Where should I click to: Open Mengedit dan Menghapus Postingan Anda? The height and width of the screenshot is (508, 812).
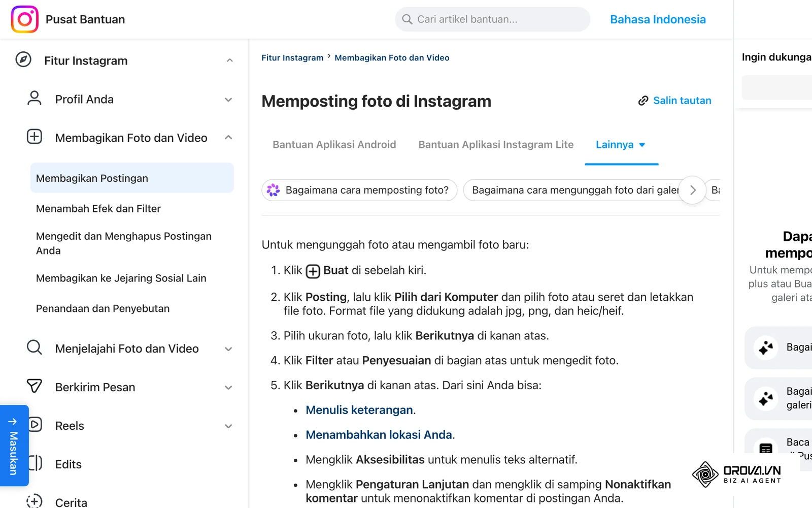point(124,243)
